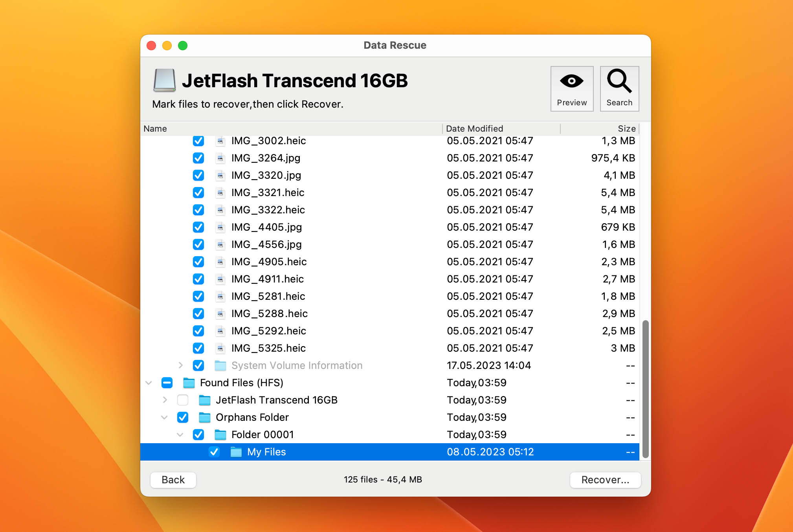This screenshot has height=532, width=793.
Task: Click the Recover... button
Action: click(605, 480)
